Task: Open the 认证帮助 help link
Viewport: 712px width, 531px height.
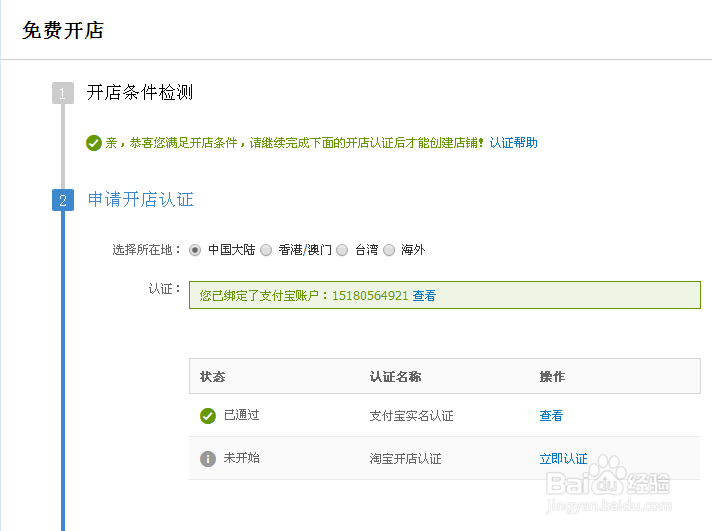Action: click(513, 143)
